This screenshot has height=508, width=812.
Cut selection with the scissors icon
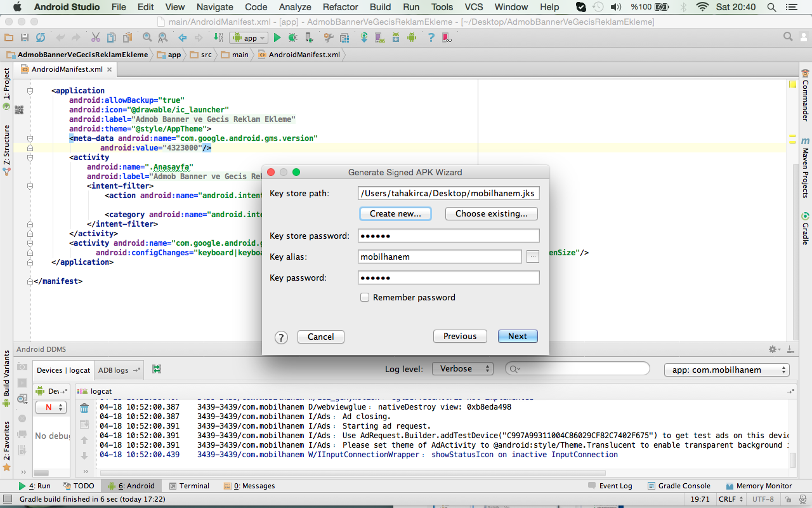(x=96, y=38)
